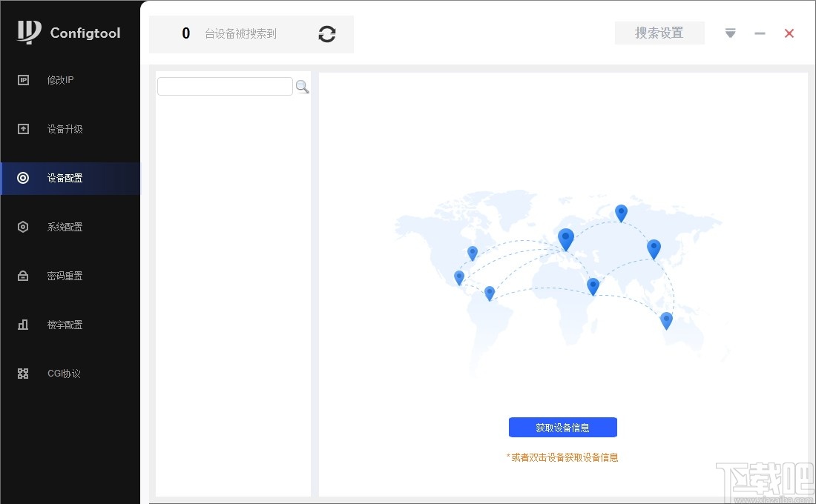Screen dimensions: 816x504
Task: Click the hint text 或者双击设备获取设备信息
Action: point(563,457)
